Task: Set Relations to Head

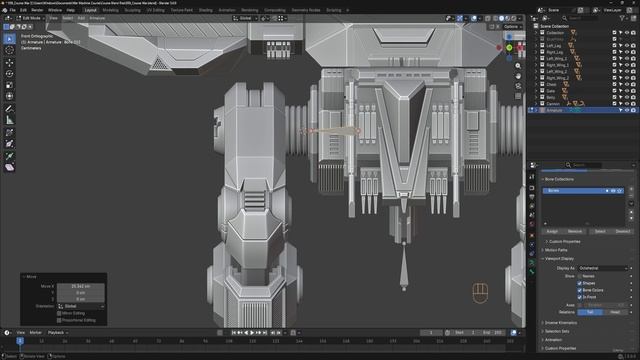Action: [x=615, y=312]
